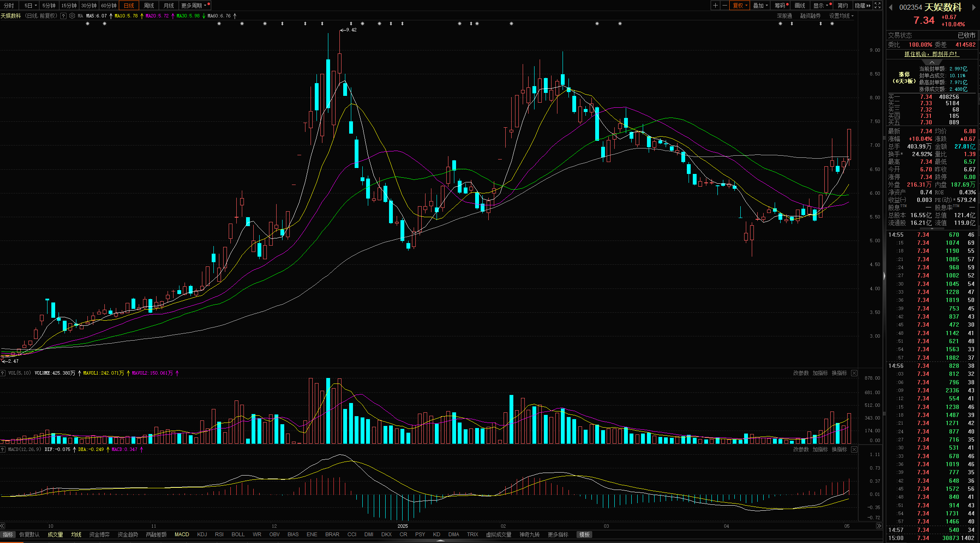Click 改参数 in VOL panel
This screenshot has width=980, height=543.
pyautogui.click(x=801, y=373)
